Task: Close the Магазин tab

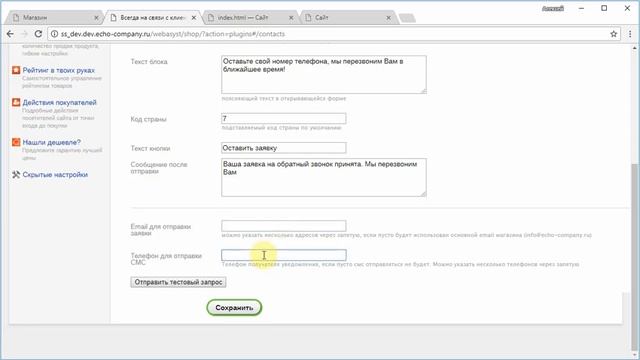Action: pos(96,18)
